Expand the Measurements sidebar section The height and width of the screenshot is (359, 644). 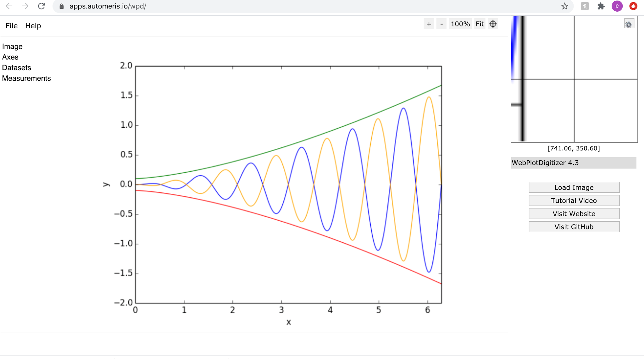tap(26, 78)
